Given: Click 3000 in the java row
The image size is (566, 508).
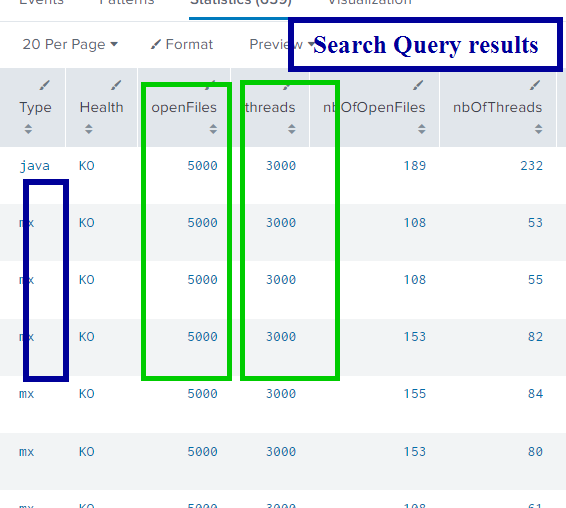Looking at the screenshot, I should (281, 166).
